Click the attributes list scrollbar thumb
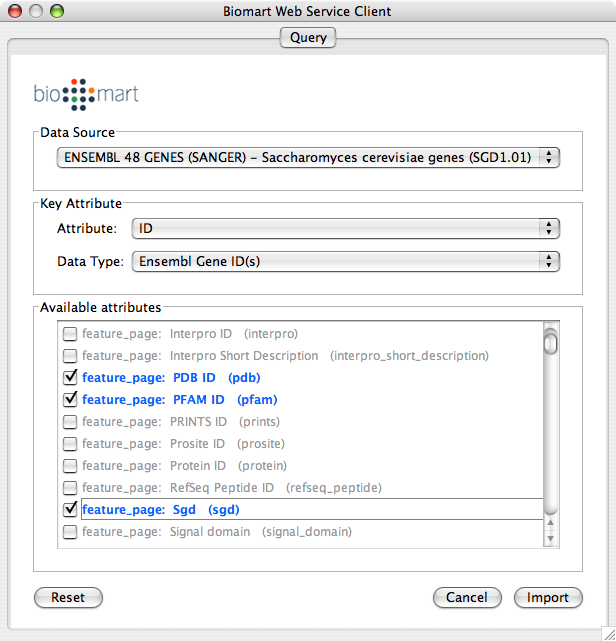Viewport: 616px width, 641px height. coord(550,343)
